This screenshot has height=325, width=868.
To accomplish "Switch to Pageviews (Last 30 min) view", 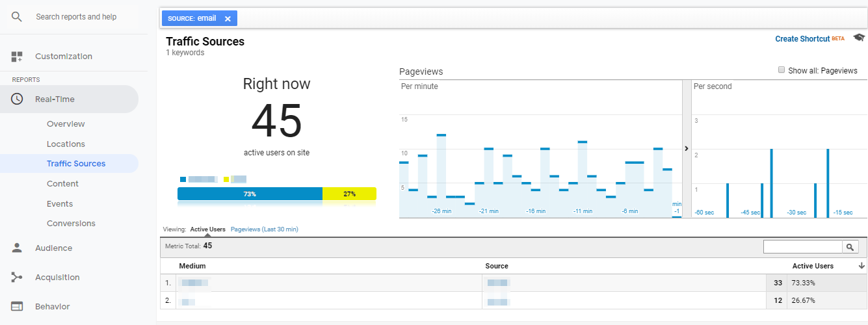I will [264, 229].
